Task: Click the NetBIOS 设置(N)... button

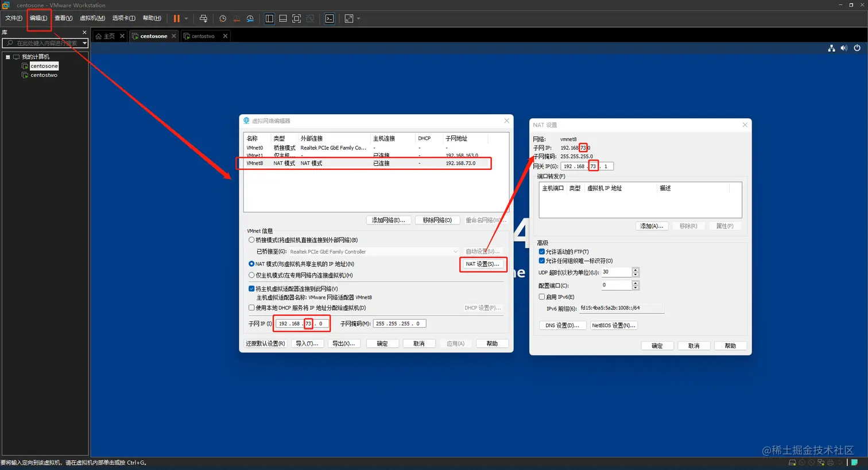Action: click(614, 325)
